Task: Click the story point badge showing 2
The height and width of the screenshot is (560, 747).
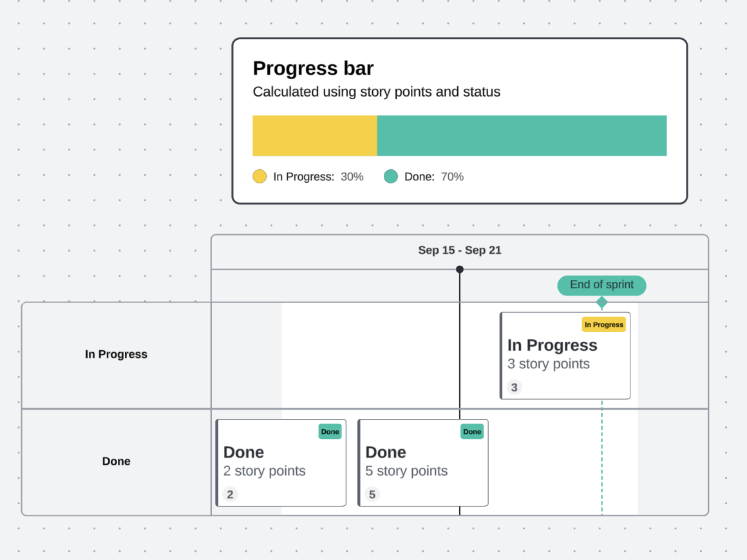Action: [230, 494]
